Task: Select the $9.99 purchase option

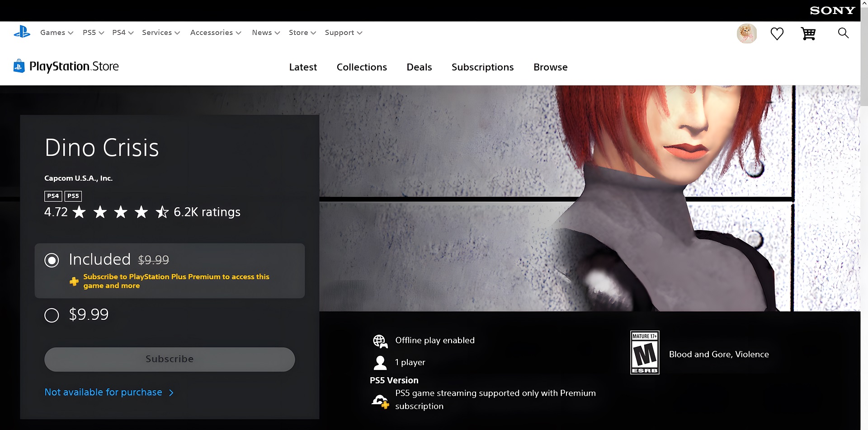Action: pyautogui.click(x=52, y=315)
